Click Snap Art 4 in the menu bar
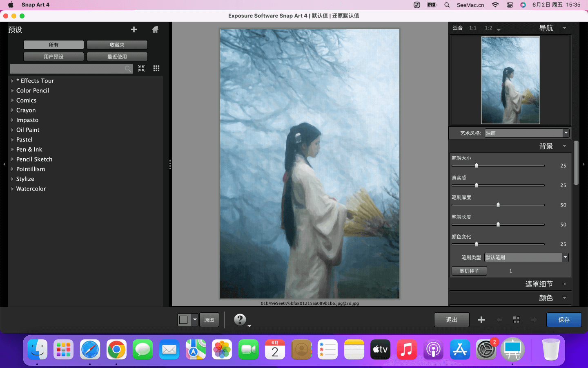Viewport: 588px width, 368px height. pyautogui.click(x=36, y=5)
